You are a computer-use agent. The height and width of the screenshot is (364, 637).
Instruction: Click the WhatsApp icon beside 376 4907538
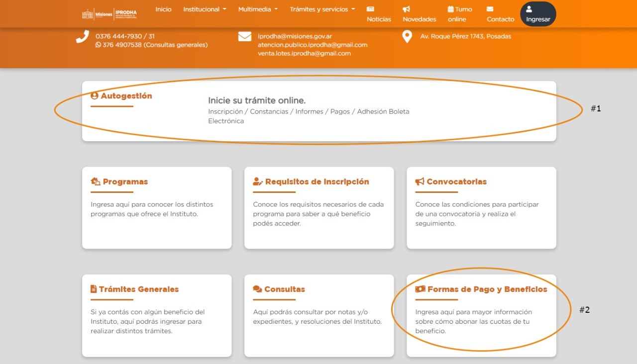pos(98,45)
